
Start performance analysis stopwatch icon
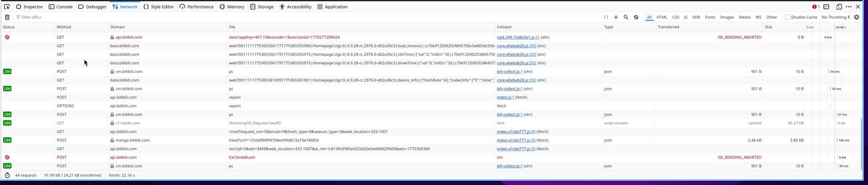pyautogui.click(x=7, y=175)
